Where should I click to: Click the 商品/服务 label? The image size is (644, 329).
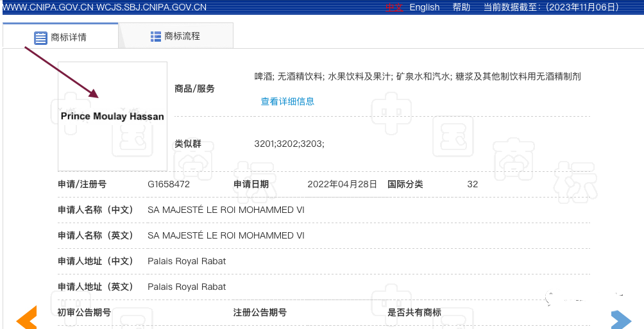pos(195,89)
